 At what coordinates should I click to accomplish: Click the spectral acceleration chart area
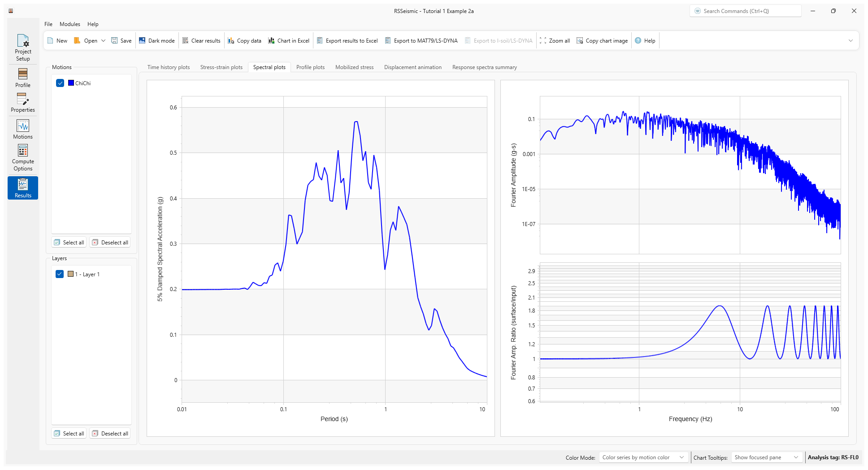(x=334, y=249)
